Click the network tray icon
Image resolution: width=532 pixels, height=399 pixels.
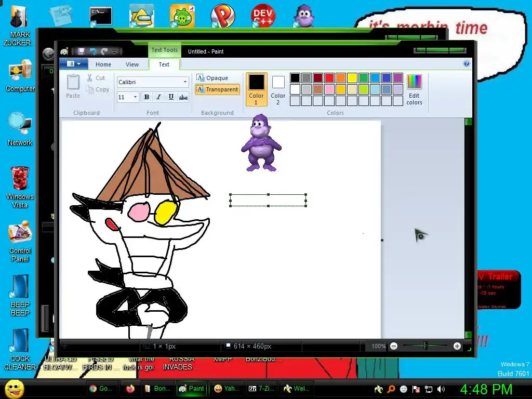click(429, 389)
